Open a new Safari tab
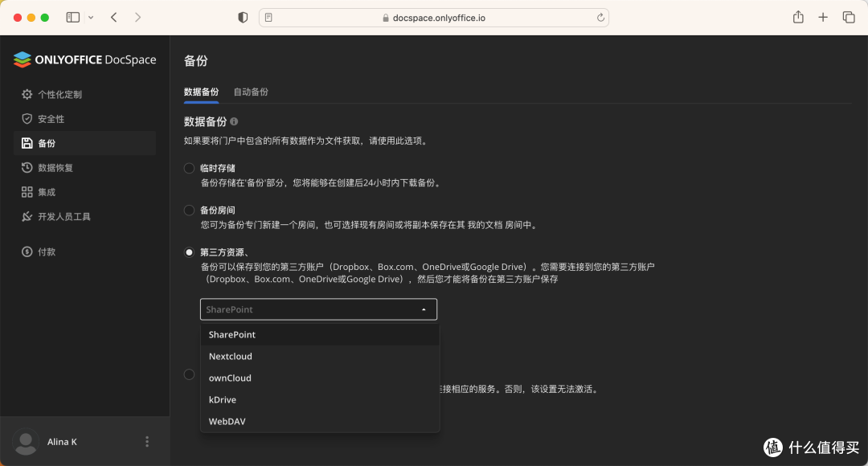 pos(823,18)
